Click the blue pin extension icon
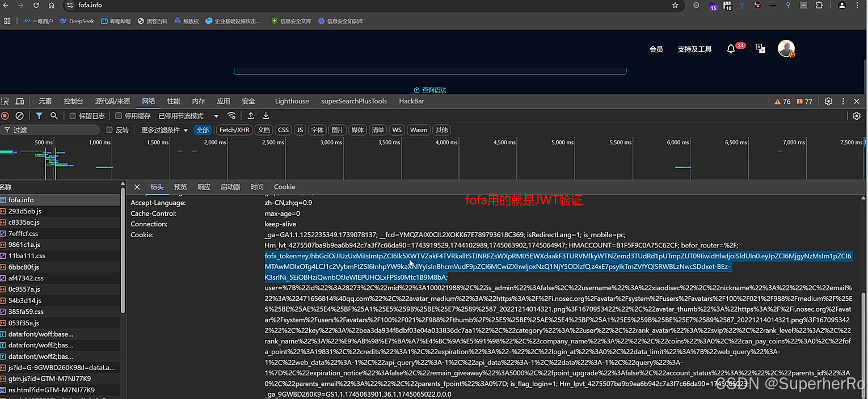This screenshot has height=399, width=868. (788, 5)
